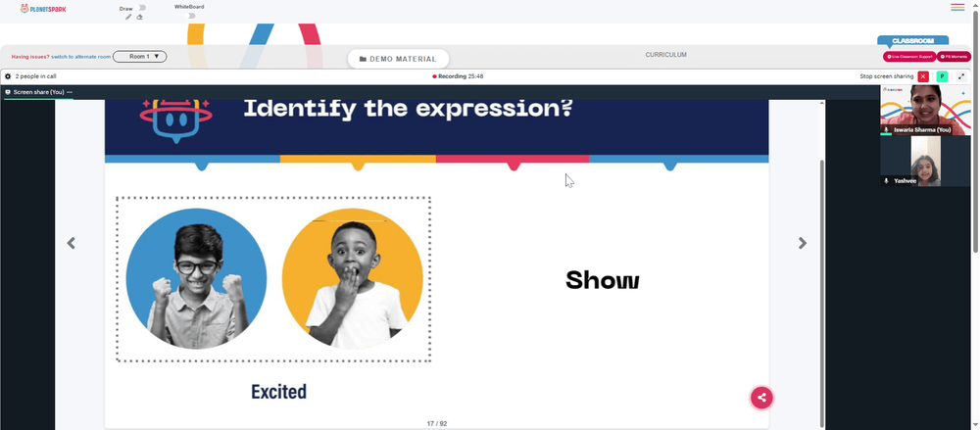The height and width of the screenshot is (430, 980).
Task: Click Live Classroom Support button
Action: [x=909, y=56]
